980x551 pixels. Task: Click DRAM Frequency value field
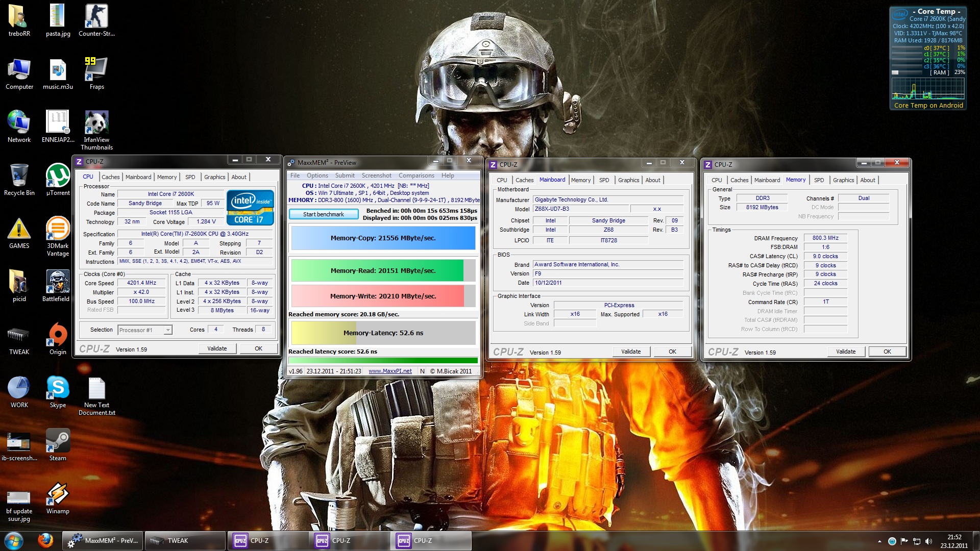[x=825, y=238]
